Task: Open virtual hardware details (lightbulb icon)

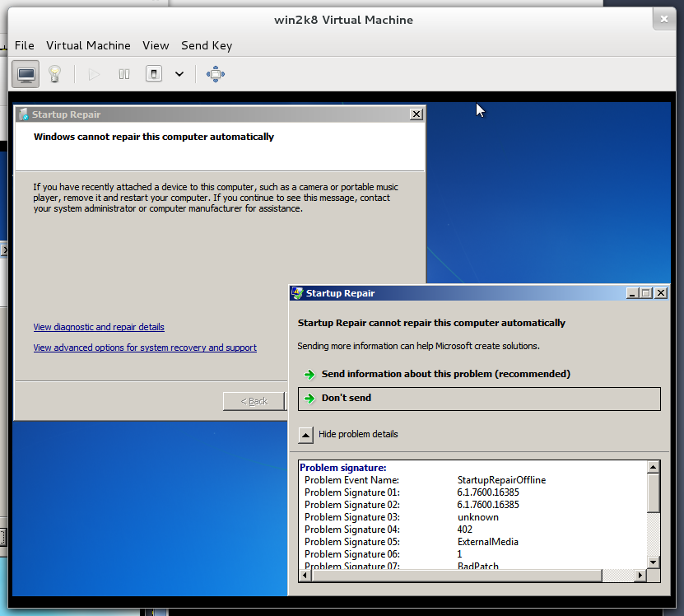Action: 54,74
